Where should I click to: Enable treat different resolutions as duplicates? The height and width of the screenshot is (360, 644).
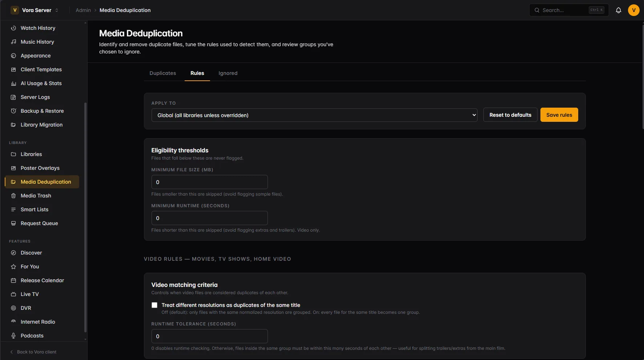tap(154, 305)
